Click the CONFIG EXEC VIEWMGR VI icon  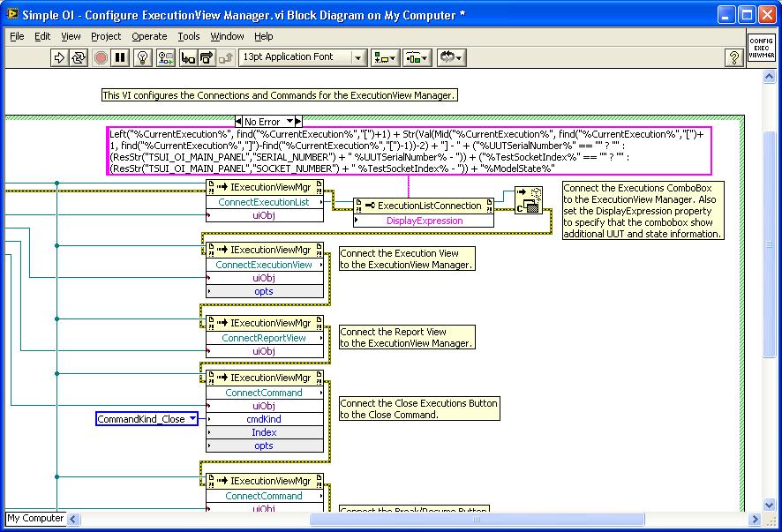tap(761, 48)
